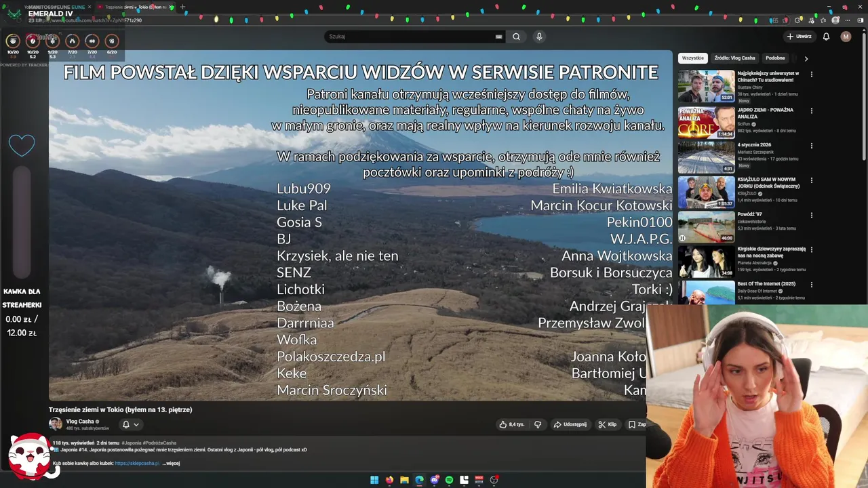This screenshot has width=868, height=488.
Task: Open the Windows Start menu
Action: [x=374, y=480]
